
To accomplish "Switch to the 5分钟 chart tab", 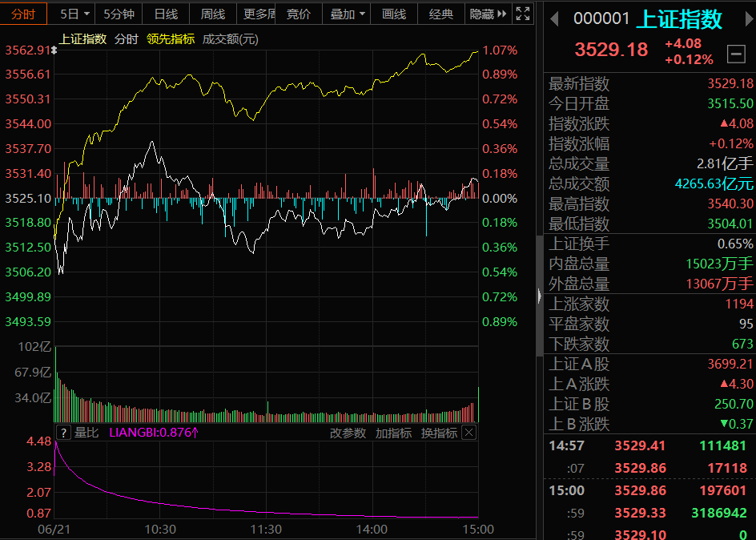I will point(119,14).
